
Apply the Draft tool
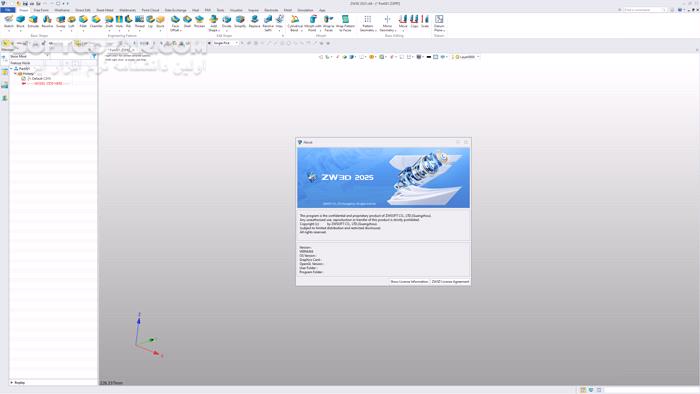coord(109,21)
